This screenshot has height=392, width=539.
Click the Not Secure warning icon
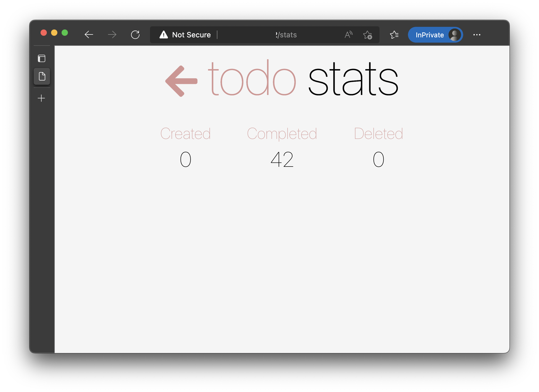[164, 34]
